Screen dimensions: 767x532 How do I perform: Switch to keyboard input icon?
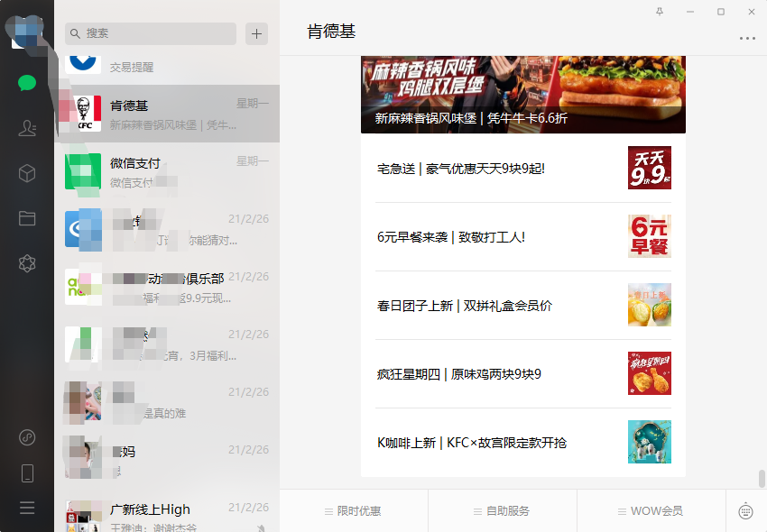pyautogui.click(x=745, y=511)
